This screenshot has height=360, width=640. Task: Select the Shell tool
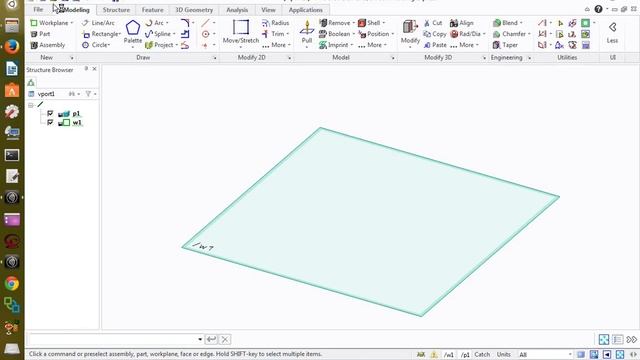click(369, 23)
